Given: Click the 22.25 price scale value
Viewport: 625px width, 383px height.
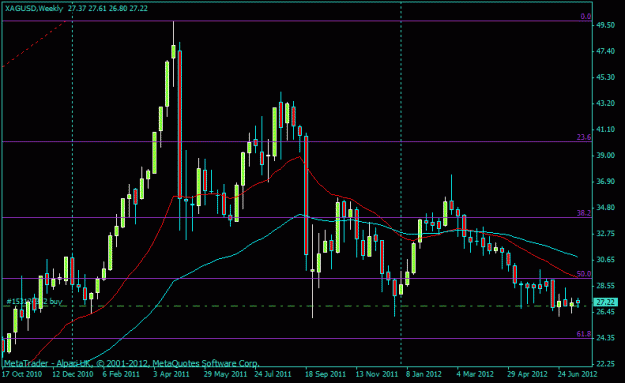Looking at the screenshot, I should point(605,364).
